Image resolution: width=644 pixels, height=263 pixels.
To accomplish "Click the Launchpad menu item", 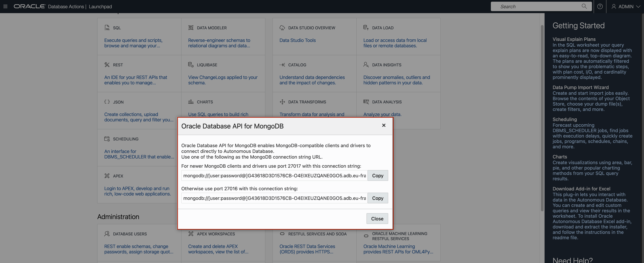I will (100, 7).
